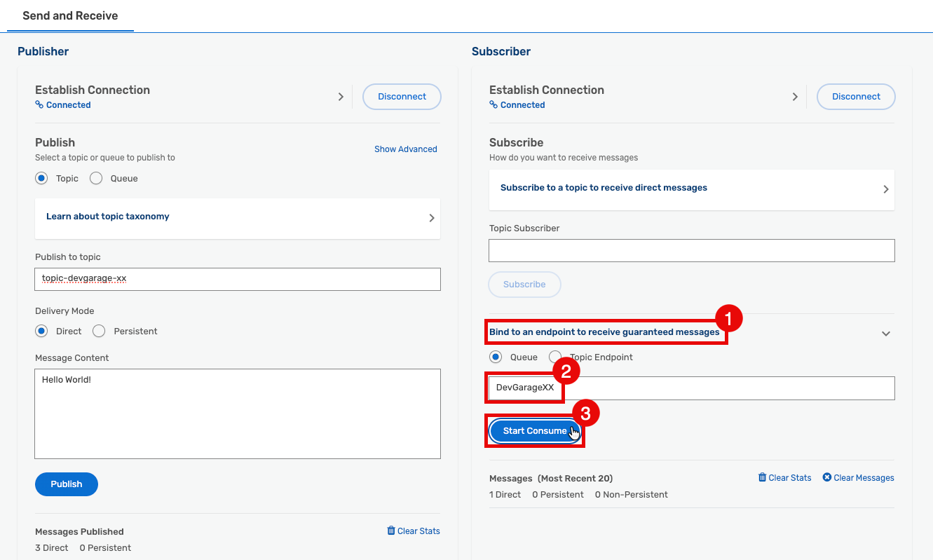This screenshot has height=560, width=933.
Task: Click the Publisher Connected link icon
Action: (x=39, y=105)
